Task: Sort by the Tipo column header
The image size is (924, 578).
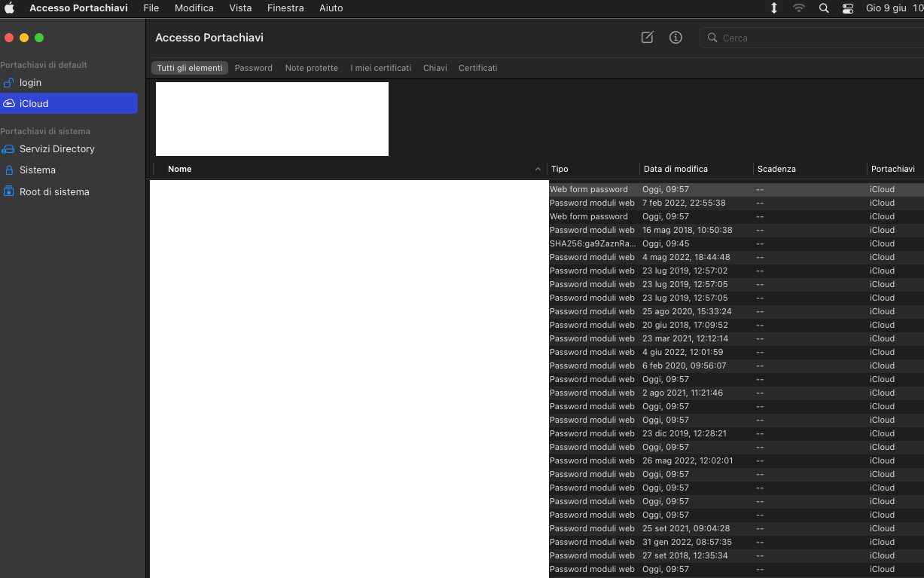Action: point(560,169)
